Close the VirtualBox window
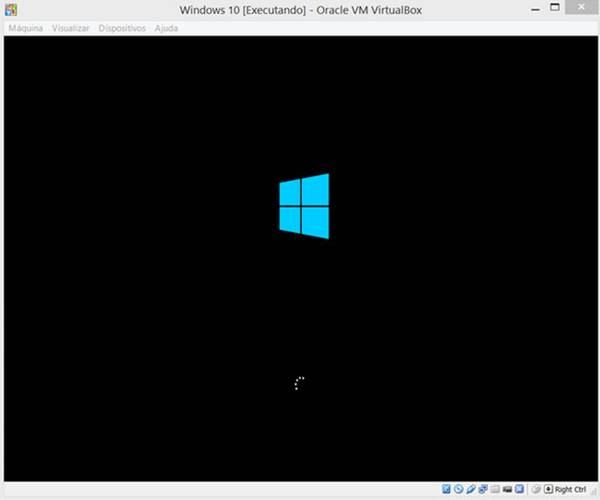Image resolution: width=600 pixels, height=500 pixels. point(581,7)
